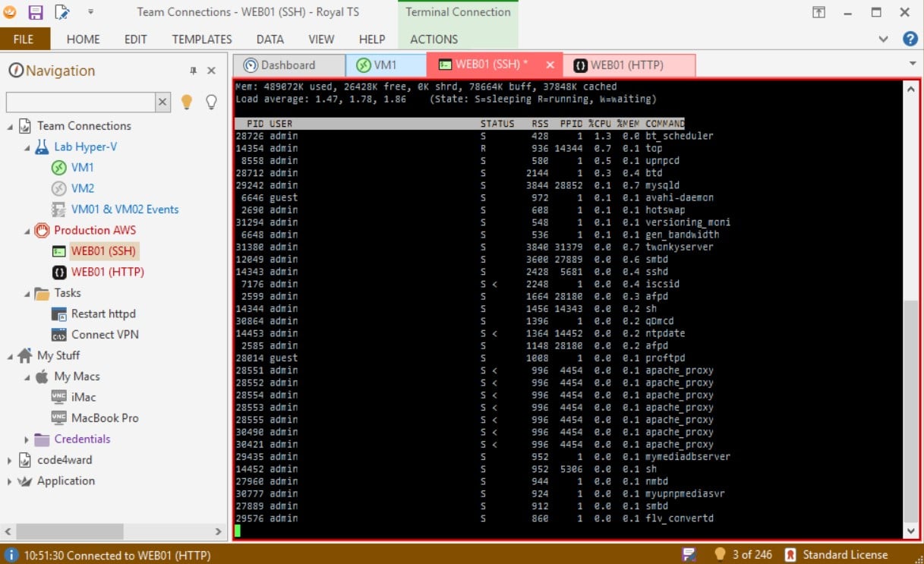Click the navigation search input field
Screen dimensions: 924x564
(80, 102)
